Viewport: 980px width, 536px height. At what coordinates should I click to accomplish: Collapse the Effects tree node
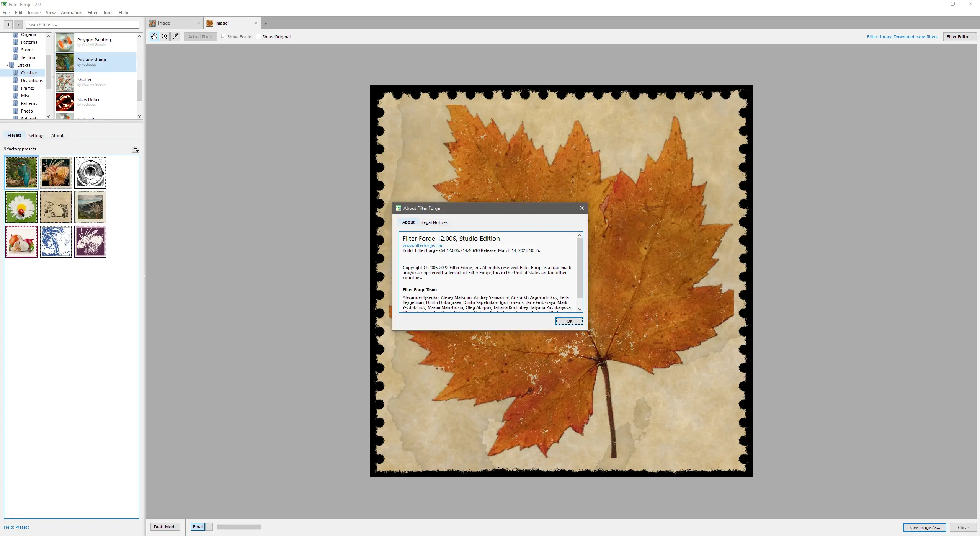7,65
